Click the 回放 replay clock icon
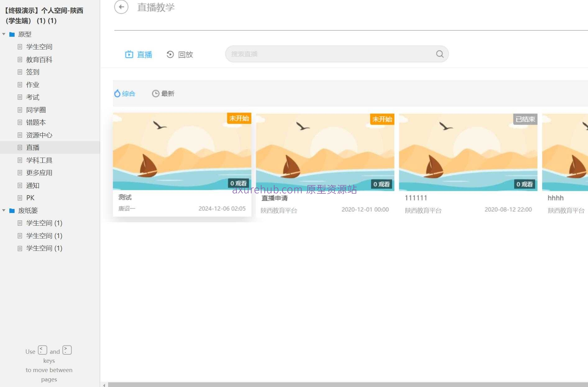The height and width of the screenshot is (387, 588). pos(170,55)
